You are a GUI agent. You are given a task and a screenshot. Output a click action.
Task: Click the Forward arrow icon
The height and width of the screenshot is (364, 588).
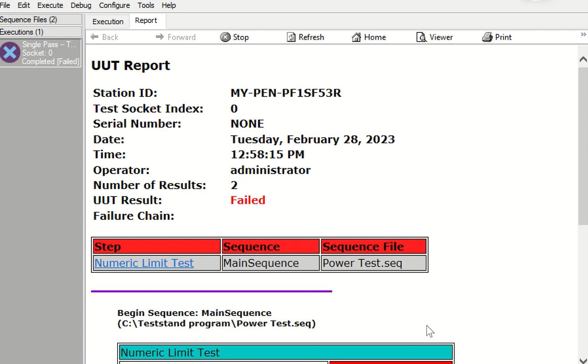tap(160, 37)
